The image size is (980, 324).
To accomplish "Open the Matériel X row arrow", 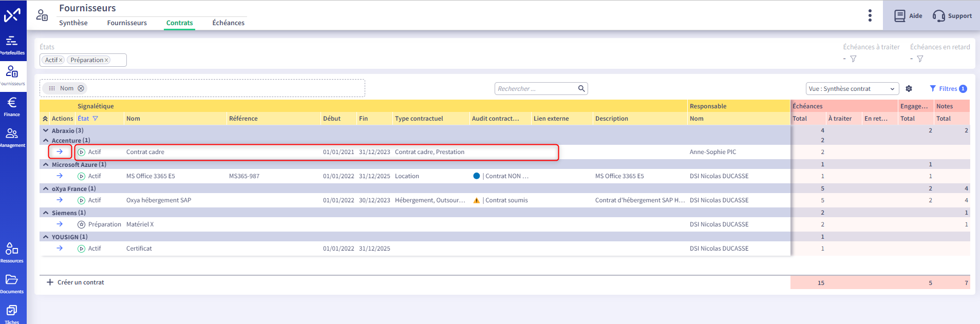I will pyautogui.click(x=60, y=224).
